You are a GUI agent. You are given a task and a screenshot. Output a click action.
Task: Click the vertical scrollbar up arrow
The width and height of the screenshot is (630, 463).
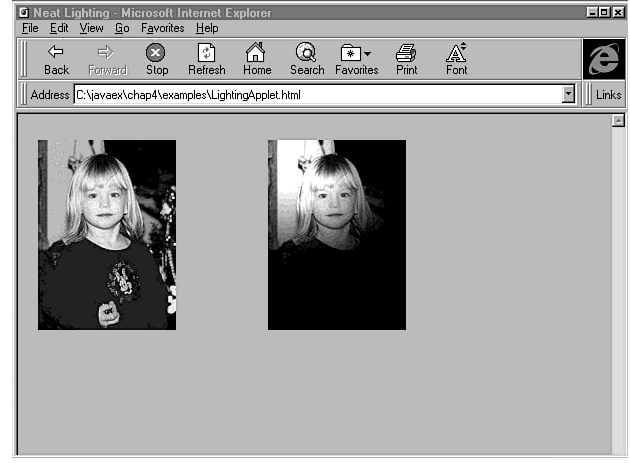[617, 121]
